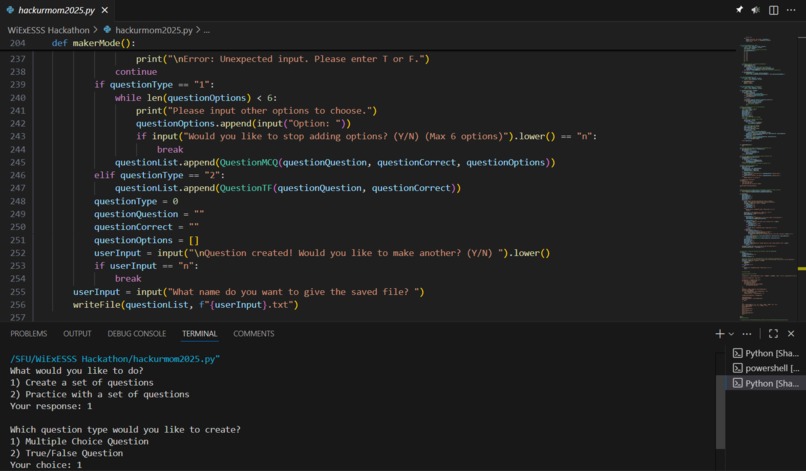Click the pin icon in editor title bar
The image size is (806, 471).
point(739,10)
